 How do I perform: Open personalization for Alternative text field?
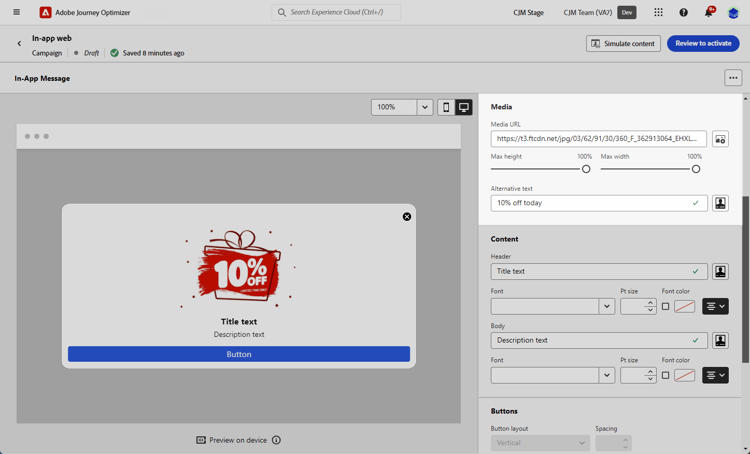pyautogui.click(x=720, y=203)
